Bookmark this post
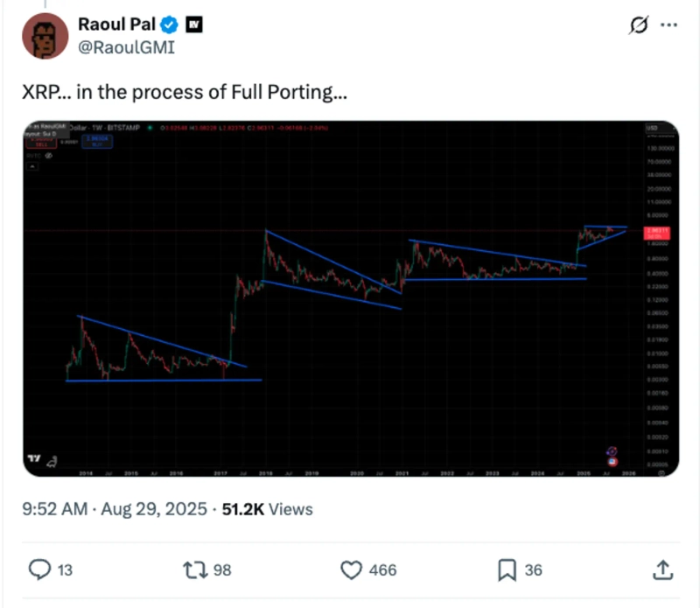This screenshot has height=608, width=700. click(506, 570)
